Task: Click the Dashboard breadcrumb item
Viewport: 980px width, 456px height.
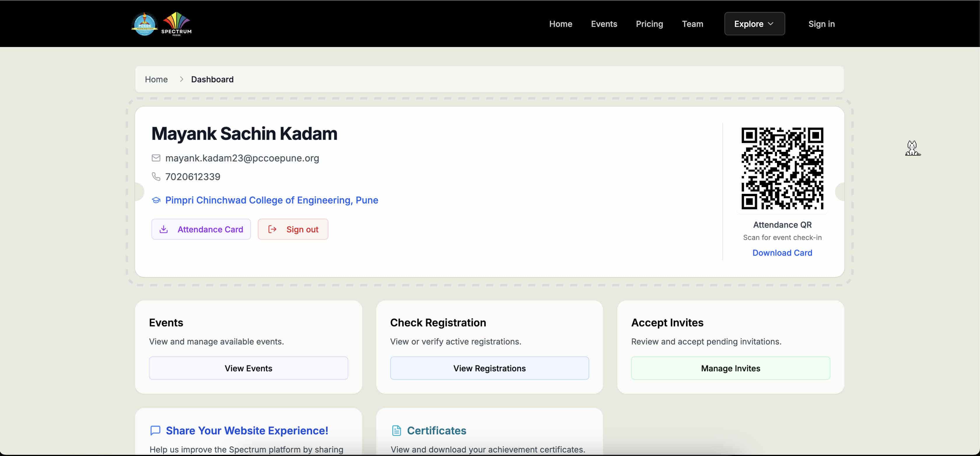Action: (212, 79)
